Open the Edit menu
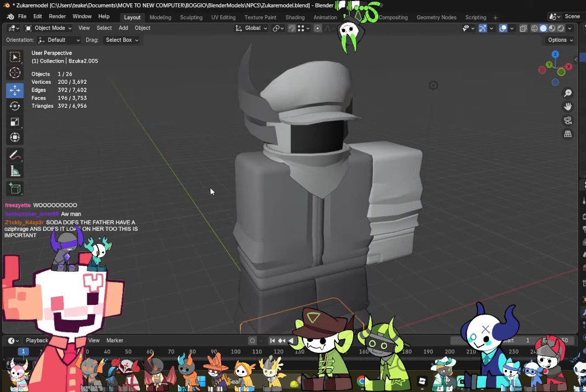The width and height of the screenshot is (586, 392). pos(38,16)
